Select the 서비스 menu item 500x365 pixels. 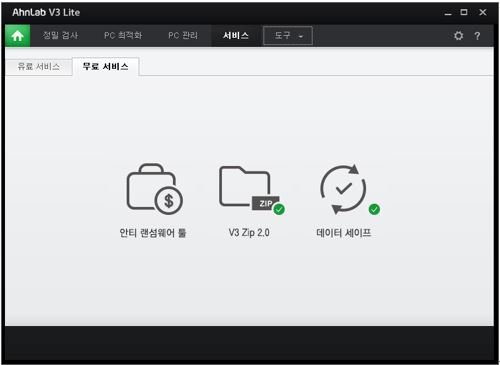pos(236,35)
